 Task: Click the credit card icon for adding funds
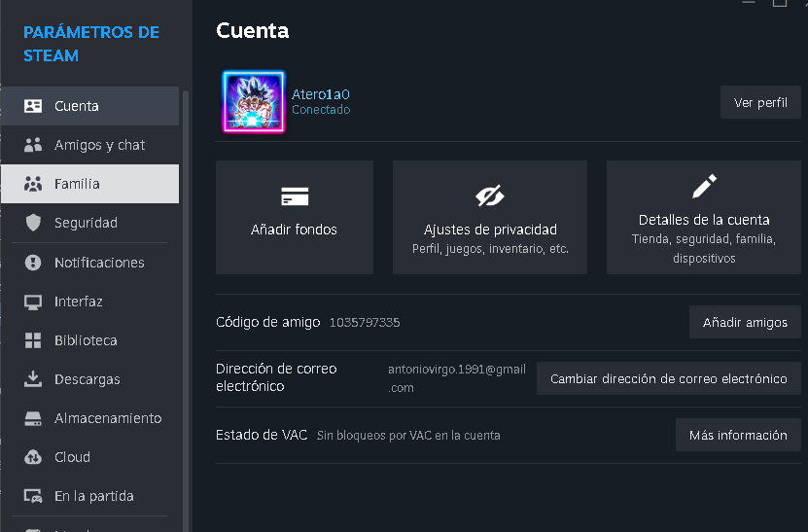pyautogui.click(x=295, y=196)
